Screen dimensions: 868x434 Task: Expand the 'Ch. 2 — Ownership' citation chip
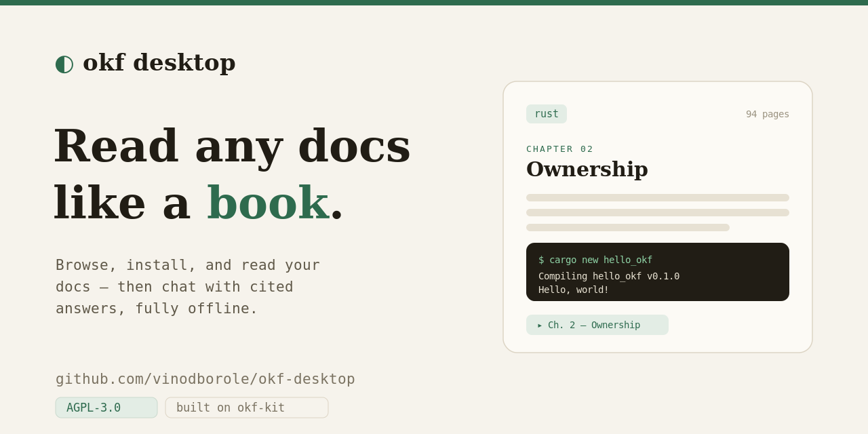pos(597,325)
